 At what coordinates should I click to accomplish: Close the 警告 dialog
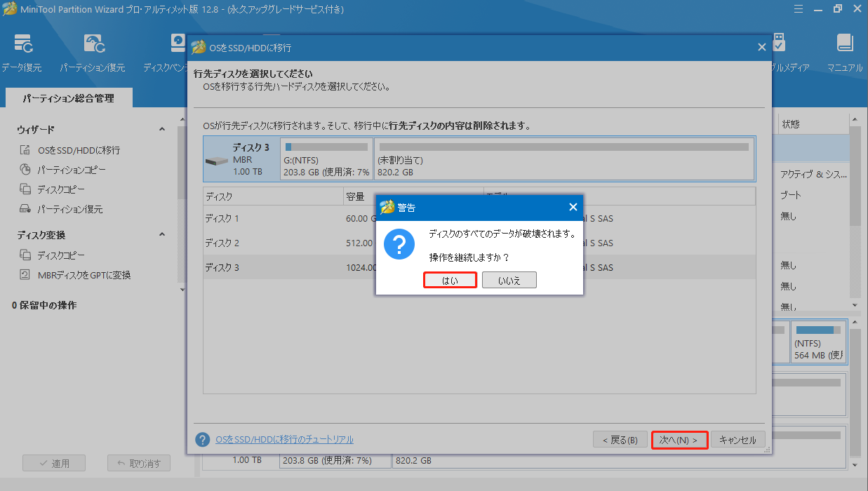tap(573, 207)
